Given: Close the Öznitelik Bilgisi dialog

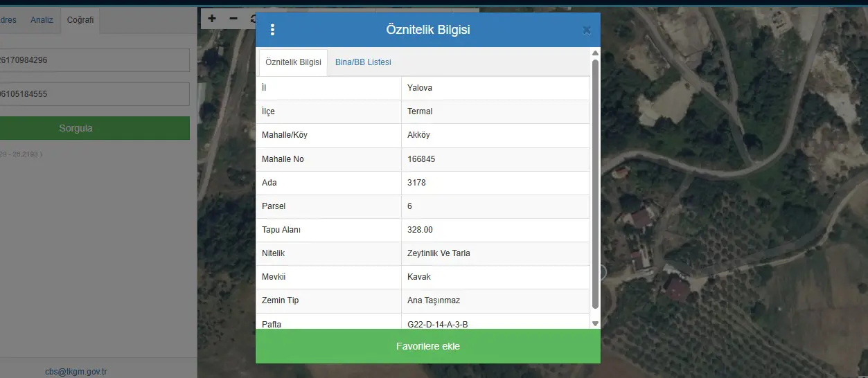Looking at the screenshot, I should (x=587, y=30).
